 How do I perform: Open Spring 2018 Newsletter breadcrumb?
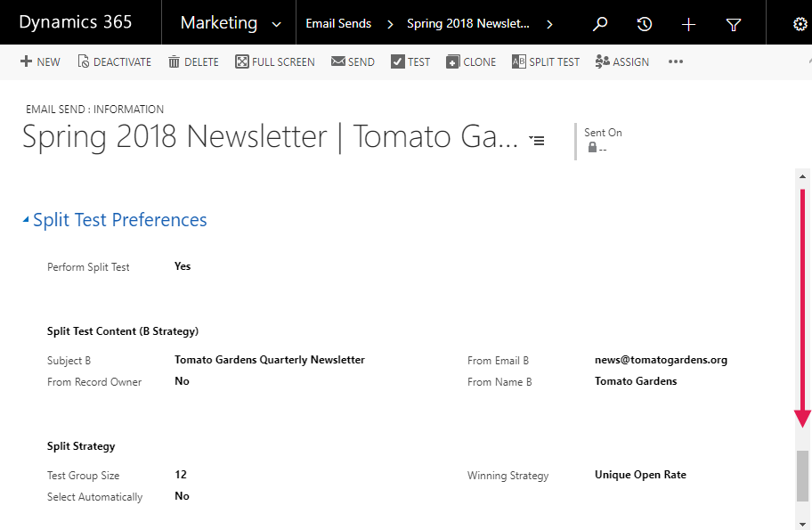coord(468,23)
